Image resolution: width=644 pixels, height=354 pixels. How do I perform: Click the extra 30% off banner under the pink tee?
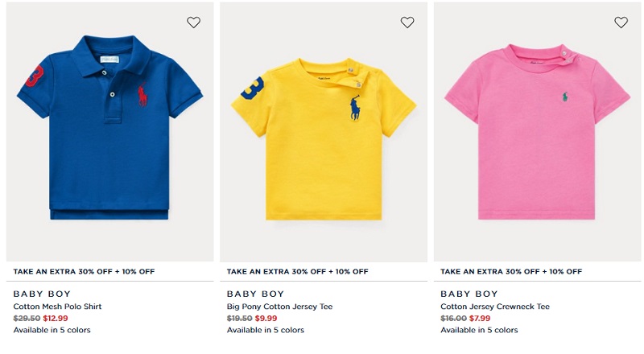pos(511,271)
